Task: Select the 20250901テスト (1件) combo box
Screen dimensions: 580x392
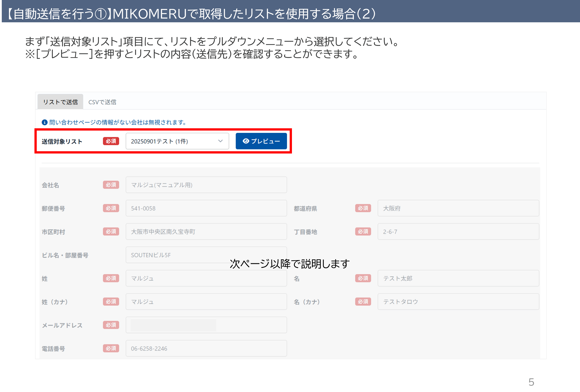Action: (172, 141)
